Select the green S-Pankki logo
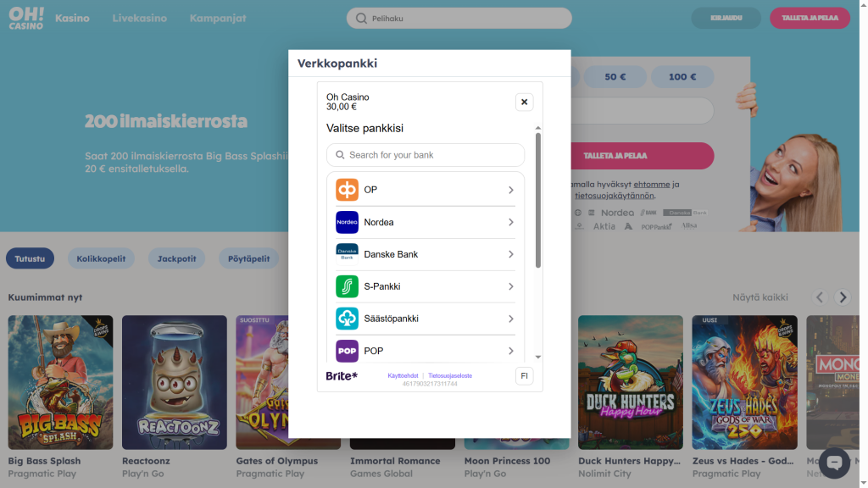The height and width of the screenshot is (488, 868). pyautogui.click(x=347, y=286)
